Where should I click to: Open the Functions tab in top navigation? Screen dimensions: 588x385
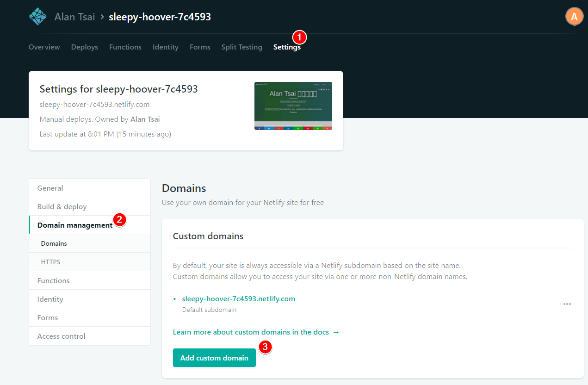pos(125,47)
